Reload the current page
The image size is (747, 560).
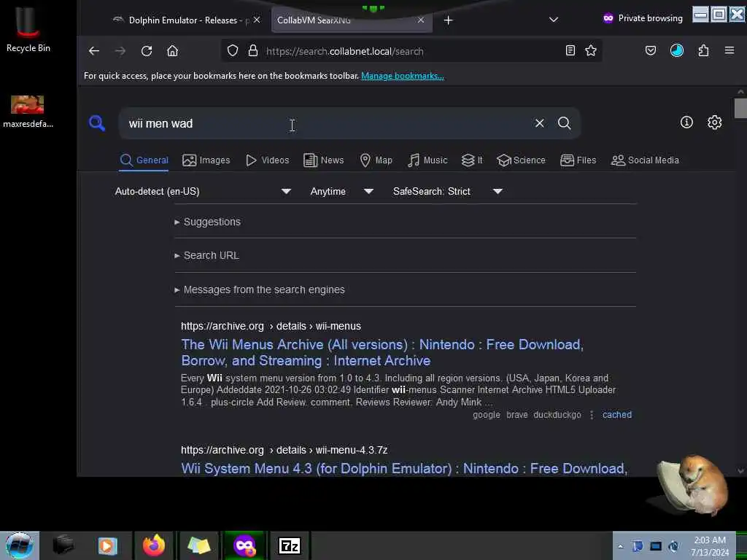tap(146, 51)
